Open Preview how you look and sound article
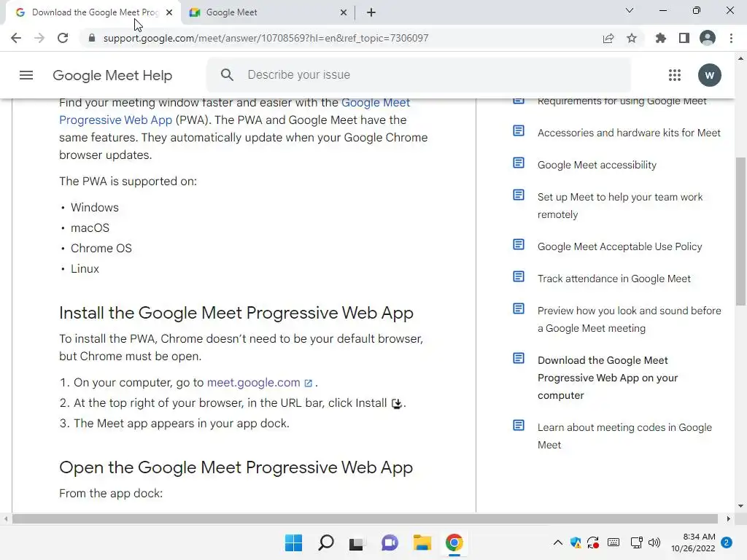Image resolution: width=747 pixels, height=560 pixels. (x=630, y=319)
